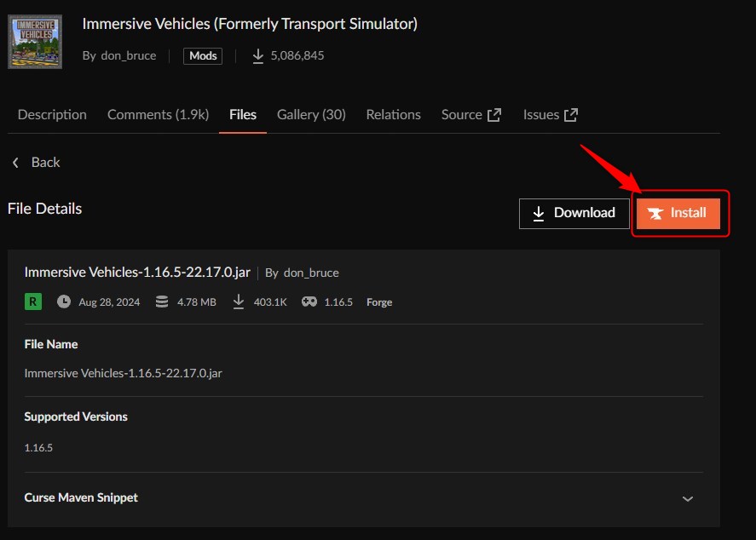The width and height of the screenshot is (756, 540).
Task: Select the Mods category tag
Action: (x=203, y=56)
